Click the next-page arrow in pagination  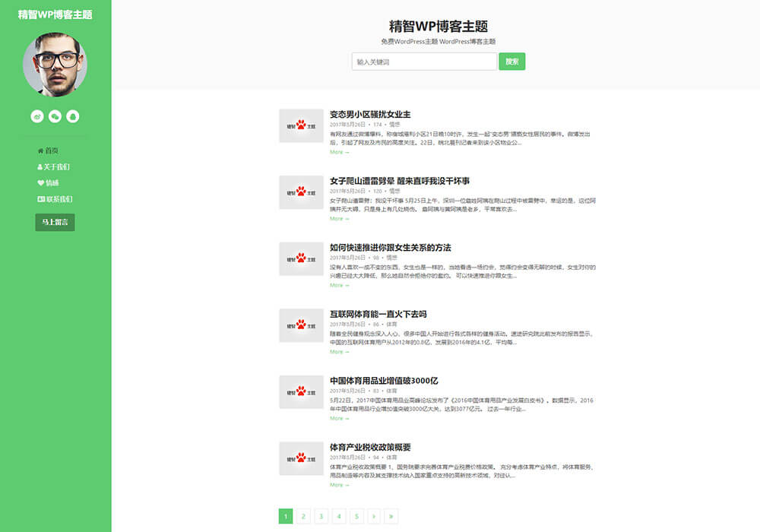click(x=374, y=516)
